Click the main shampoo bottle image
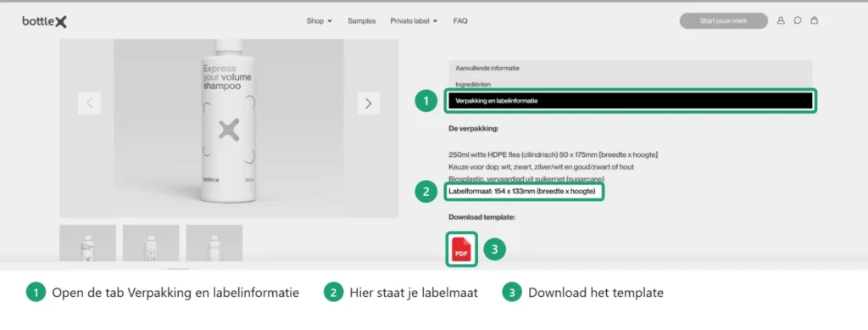Viewport: 868px width, 330px height. (229, 128)
